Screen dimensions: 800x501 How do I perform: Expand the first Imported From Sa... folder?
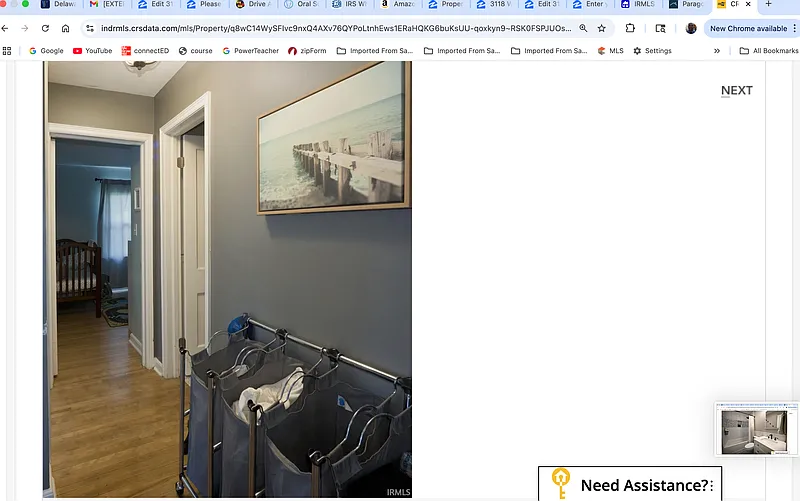coord(375,51)
